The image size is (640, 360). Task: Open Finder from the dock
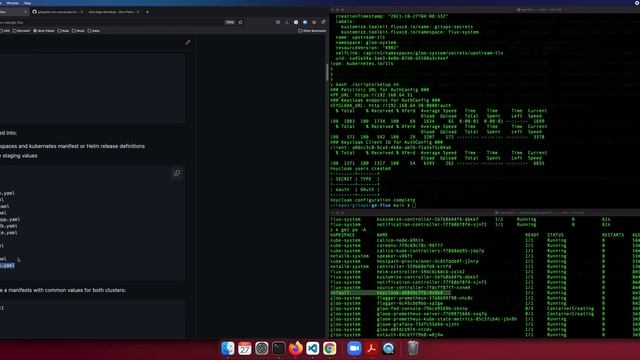227,348
